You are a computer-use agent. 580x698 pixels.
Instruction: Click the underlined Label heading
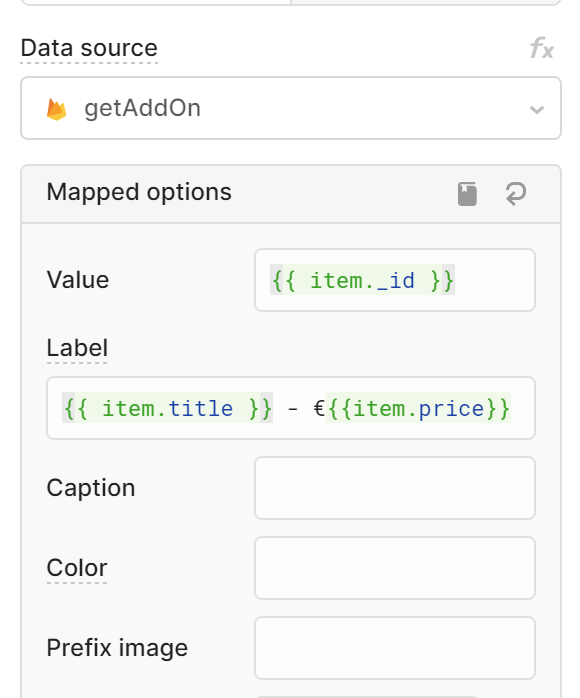tap(77, 348)
